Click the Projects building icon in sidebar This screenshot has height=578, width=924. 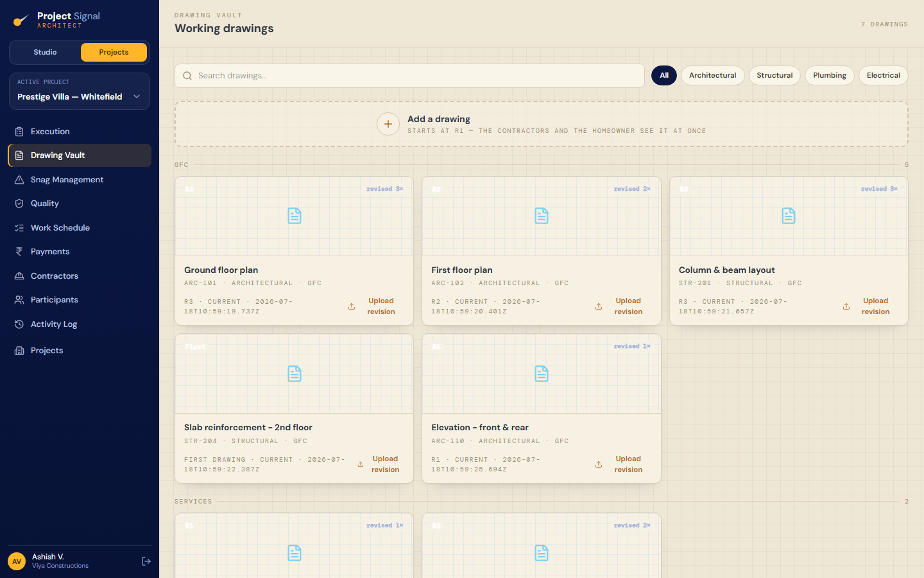(x=19, y=351)
